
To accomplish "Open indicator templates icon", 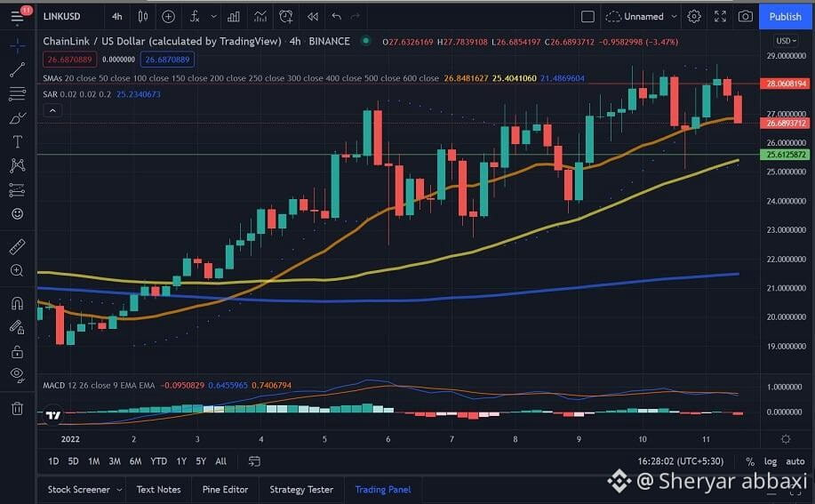I will point(260,17).
